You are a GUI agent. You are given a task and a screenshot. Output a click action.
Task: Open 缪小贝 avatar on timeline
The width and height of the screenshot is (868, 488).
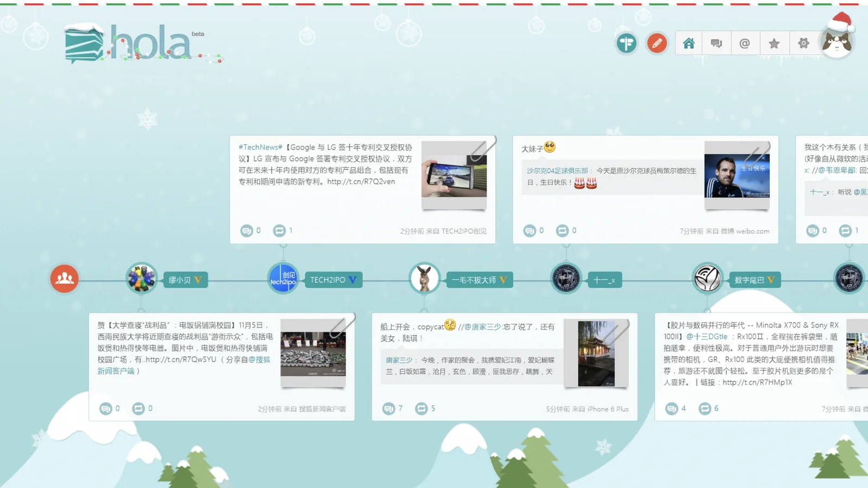tap(142, 279)
